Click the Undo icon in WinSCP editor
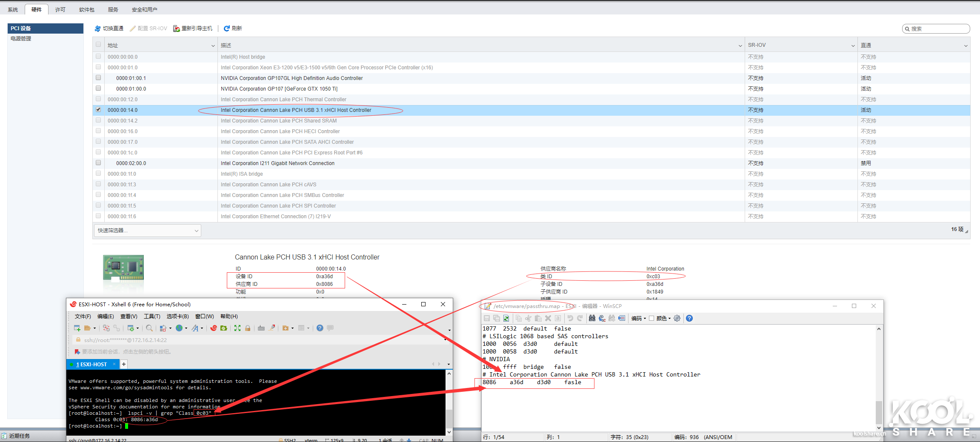980x442 pixels. 570,318
